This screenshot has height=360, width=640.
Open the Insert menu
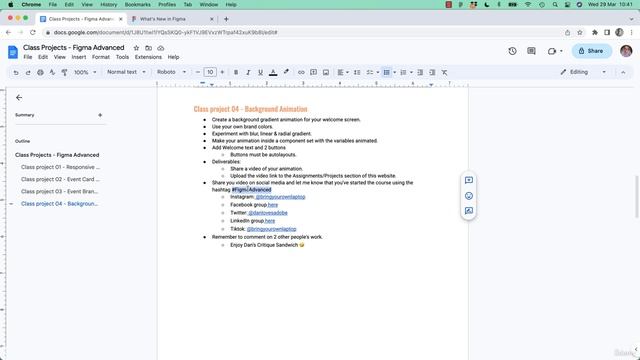click(x=78, y=57)
